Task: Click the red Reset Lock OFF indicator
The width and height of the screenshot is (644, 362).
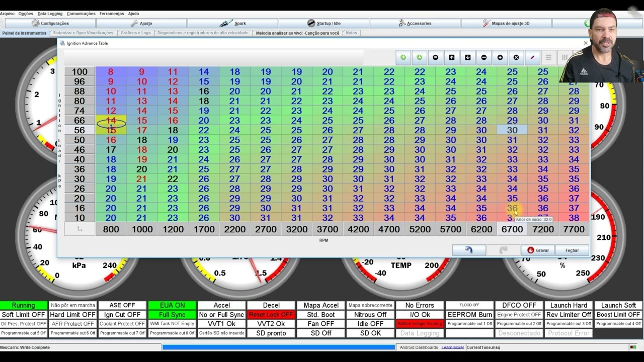Action: [271, 315]
